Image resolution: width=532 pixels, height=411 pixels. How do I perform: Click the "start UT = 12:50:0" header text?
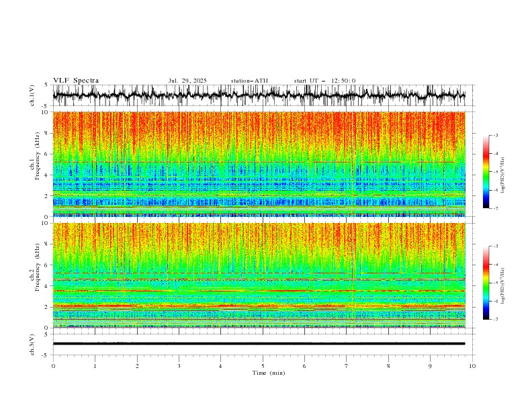click(324, 81)
